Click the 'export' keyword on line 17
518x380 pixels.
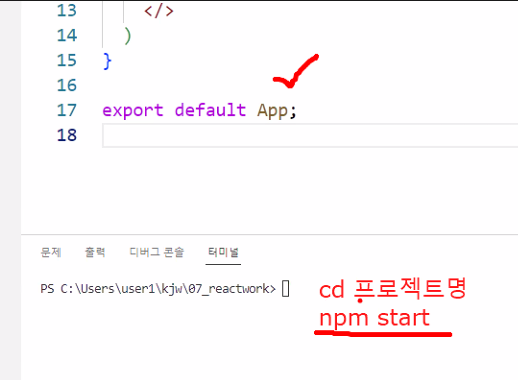coord(133,111)
